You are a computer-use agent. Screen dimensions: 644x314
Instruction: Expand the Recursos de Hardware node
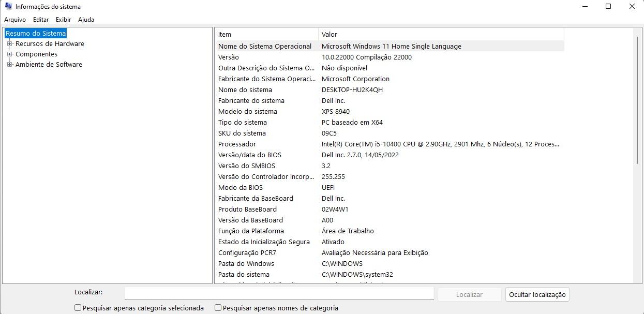(9, 44)
